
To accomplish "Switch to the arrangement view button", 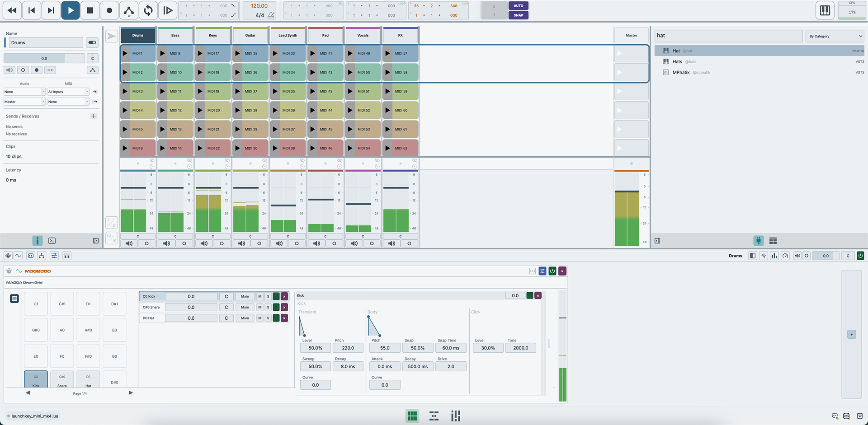I will click(x=434, y=416).
